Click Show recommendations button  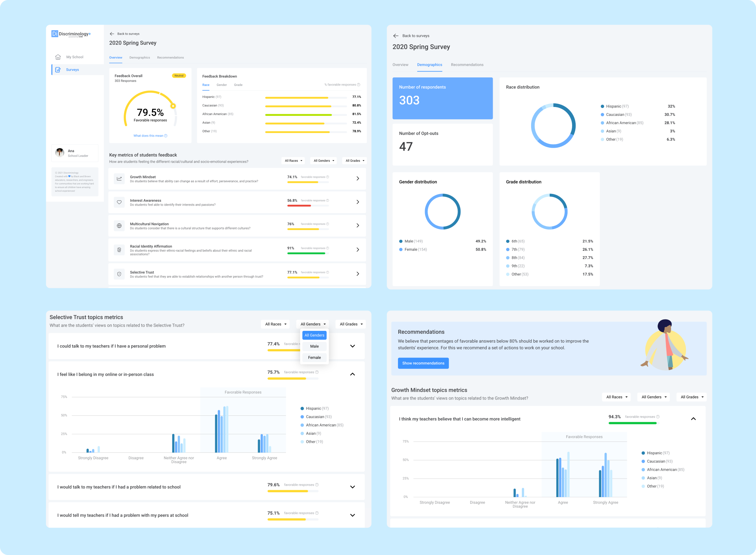click(x=423, y=363)
